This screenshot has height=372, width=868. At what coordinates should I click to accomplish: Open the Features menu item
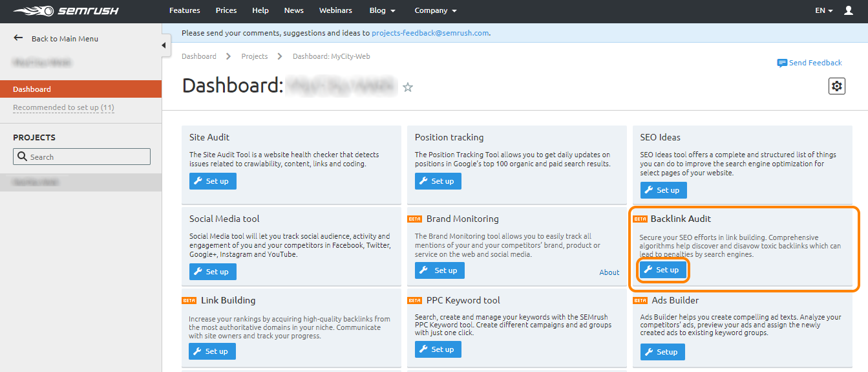point(185,11)
